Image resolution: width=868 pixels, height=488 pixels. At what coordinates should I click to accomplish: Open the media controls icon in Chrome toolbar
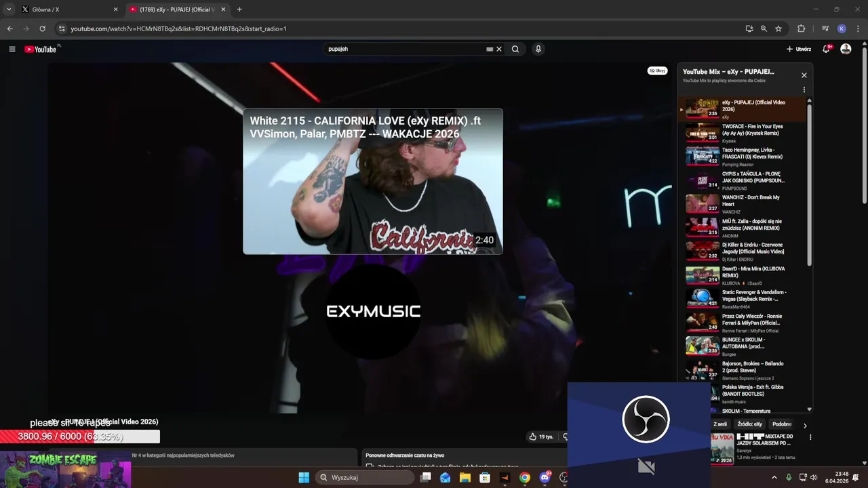pyautogui.click(x=825, y=28)
